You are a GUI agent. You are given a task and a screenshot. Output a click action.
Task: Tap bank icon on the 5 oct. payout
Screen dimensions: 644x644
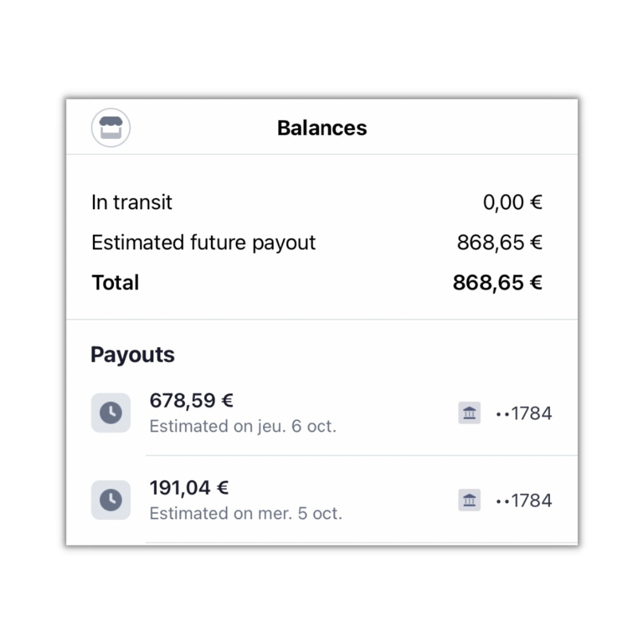click(x=469, y=500)
